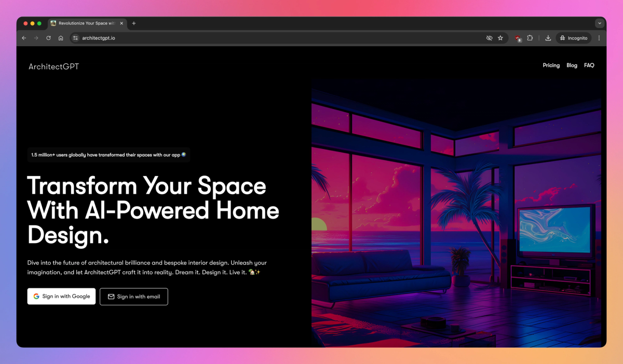
Task: Open the Extensions puzzle piece menu
Action: [x=530, y=38]
